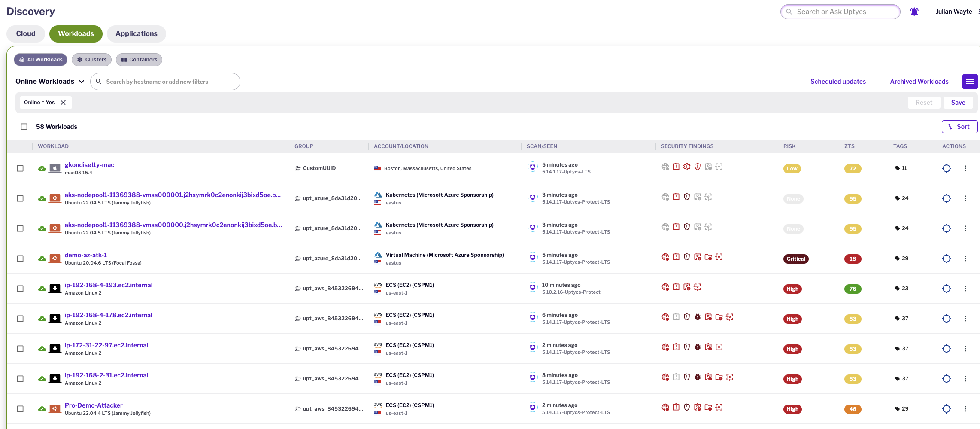Toggle the select-all workloads checkbox
Image resolution: width=980 pixels, height=429 pixels.
point(24,126)
